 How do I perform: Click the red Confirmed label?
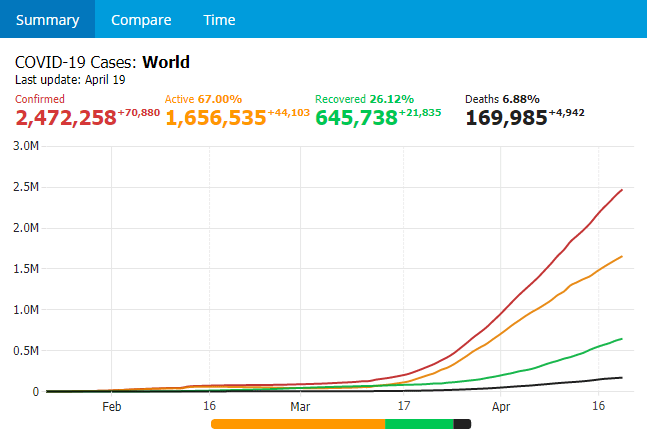point(40,99)
